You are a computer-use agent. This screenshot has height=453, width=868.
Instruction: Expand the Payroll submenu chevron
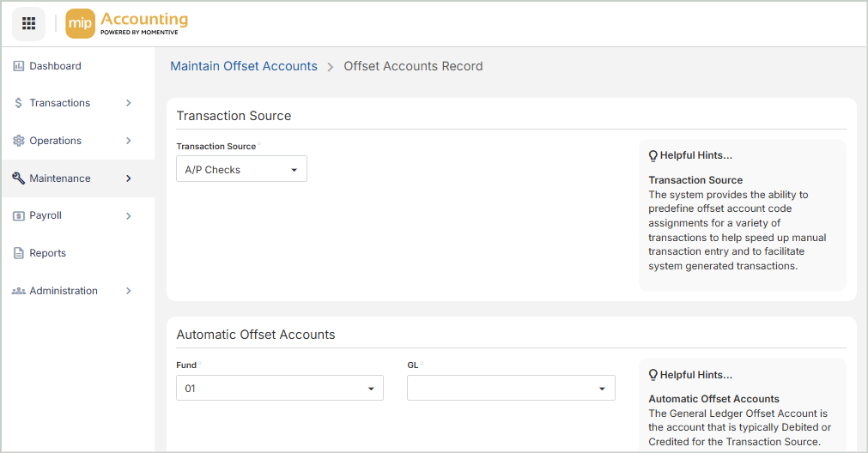tap(129, 216)
